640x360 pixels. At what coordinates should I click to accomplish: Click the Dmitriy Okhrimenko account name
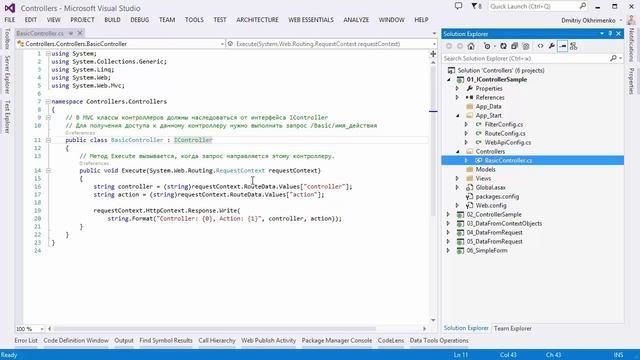[x=588, y=20]
